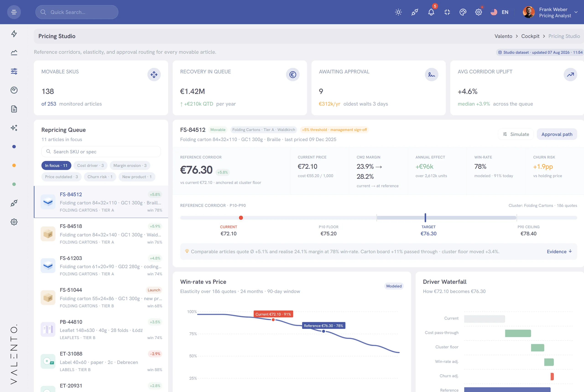Select the blue dot in sidebar

click(x=14, y=146)
